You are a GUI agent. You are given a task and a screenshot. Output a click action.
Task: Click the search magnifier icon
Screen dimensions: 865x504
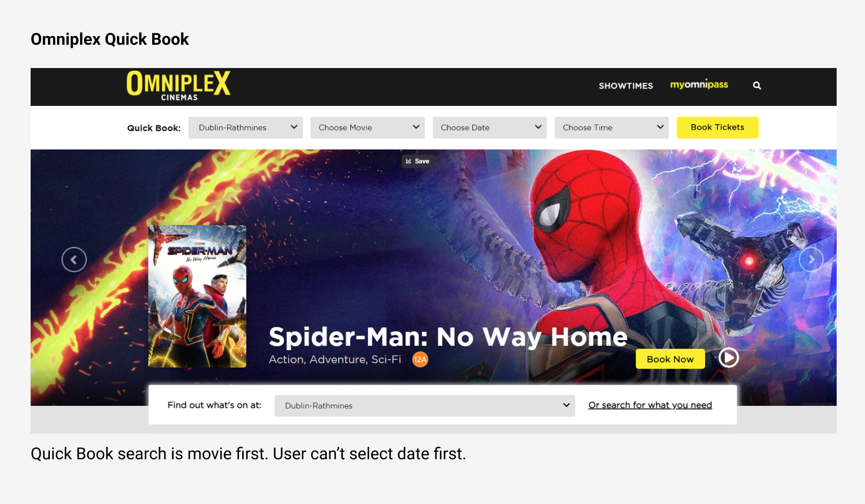(757, 85)
